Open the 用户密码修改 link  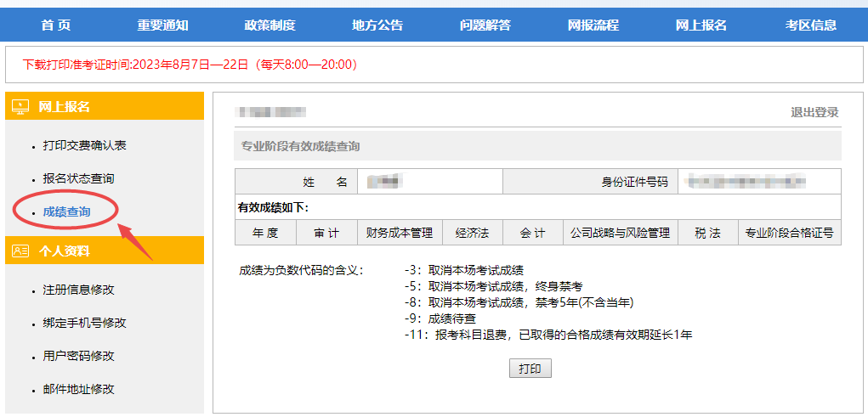pyautogui.click(x=78, y=356)
